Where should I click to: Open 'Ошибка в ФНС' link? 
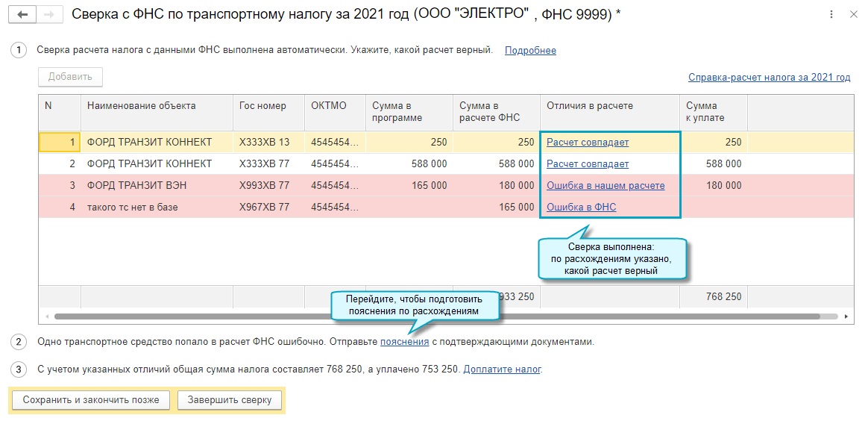(581, 207)
